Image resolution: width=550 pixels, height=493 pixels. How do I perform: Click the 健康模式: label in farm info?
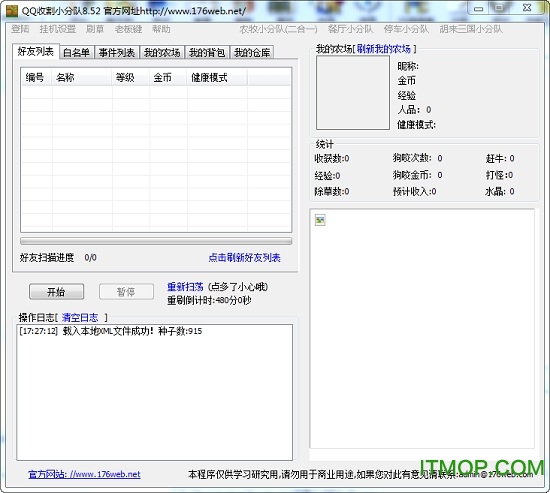(x=416, y=124)
